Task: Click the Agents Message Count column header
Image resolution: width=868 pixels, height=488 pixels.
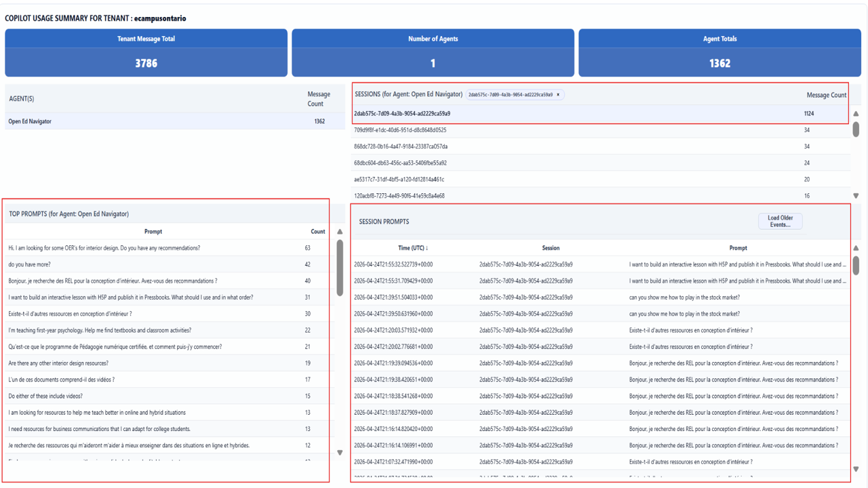Action: point(319,99)
